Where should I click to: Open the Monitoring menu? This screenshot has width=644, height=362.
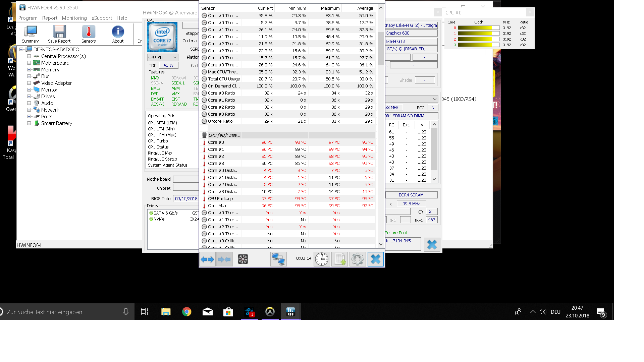pyautogui.click(x=74, y=18)
